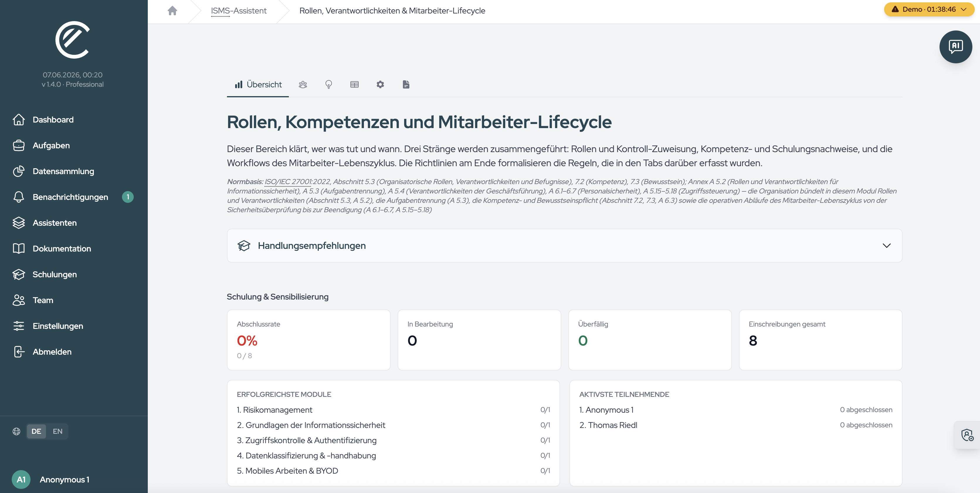The width and height of the screenshot is (980, 493).
Task: Click the Abmelden logout icon
Action: (x=19, y=352)
